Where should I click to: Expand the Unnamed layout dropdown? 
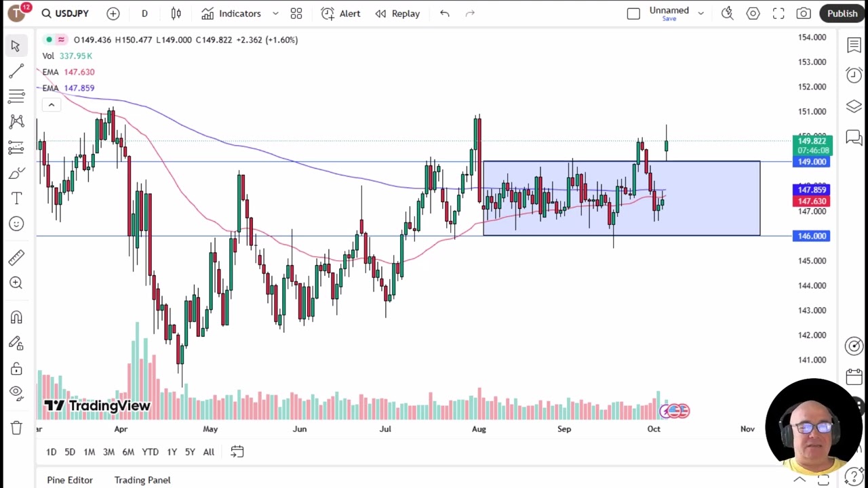[x=701, y=14]
